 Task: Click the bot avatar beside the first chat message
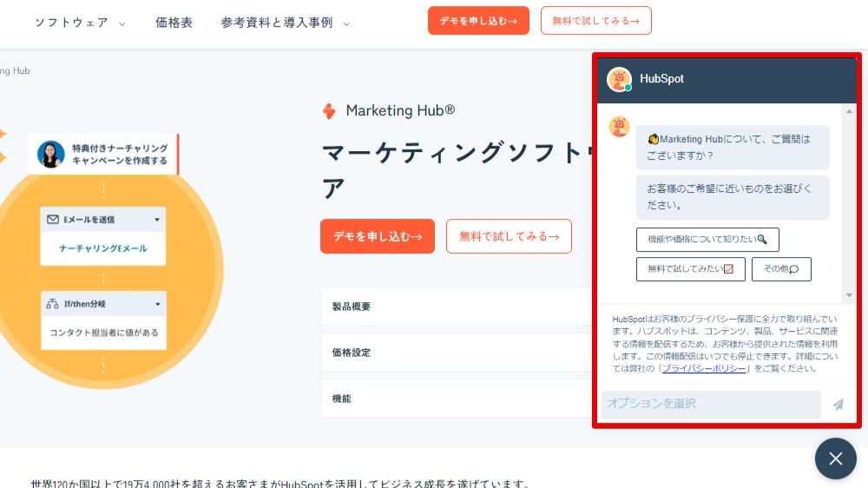[620, 126]
